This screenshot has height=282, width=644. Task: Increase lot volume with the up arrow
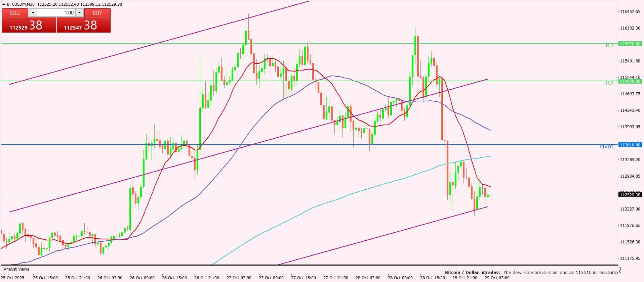pyautogui.click(x=79, y=13)
